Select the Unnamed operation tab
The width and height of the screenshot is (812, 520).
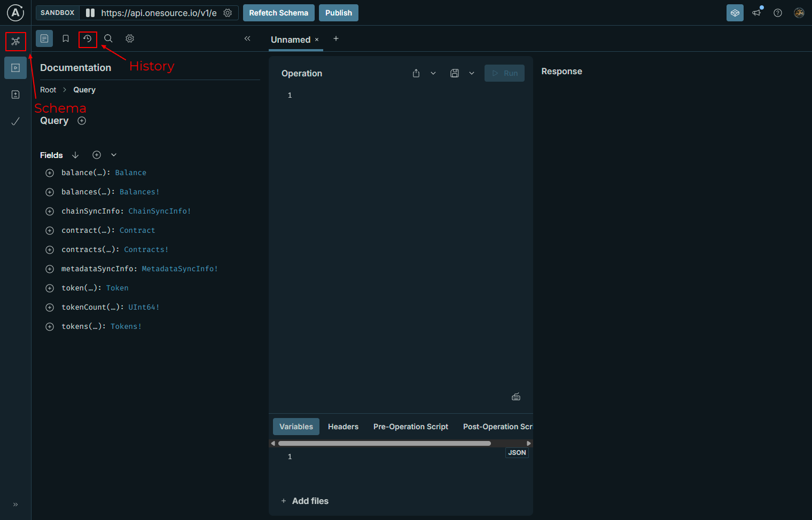pyautogui.click(x=291, y=40)
